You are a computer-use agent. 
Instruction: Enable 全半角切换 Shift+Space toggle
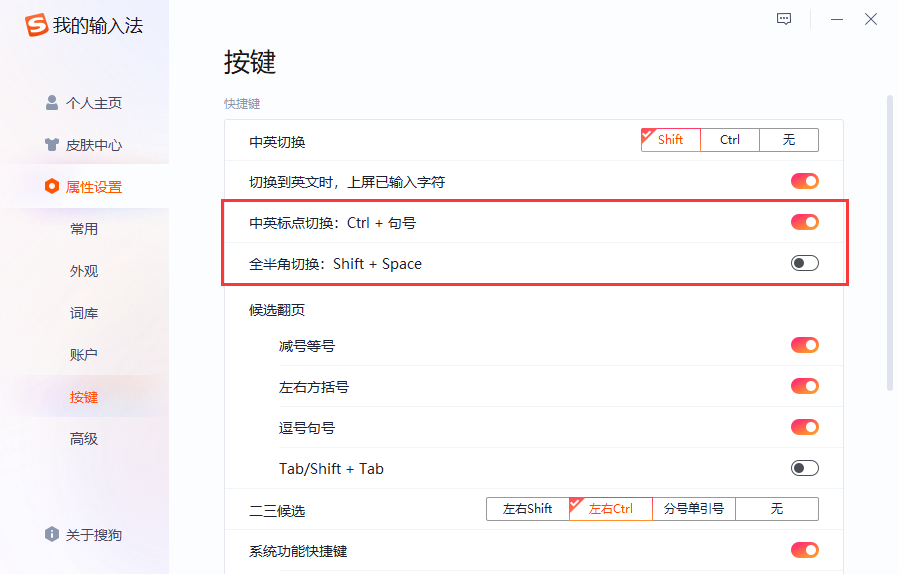click(804, 264)
